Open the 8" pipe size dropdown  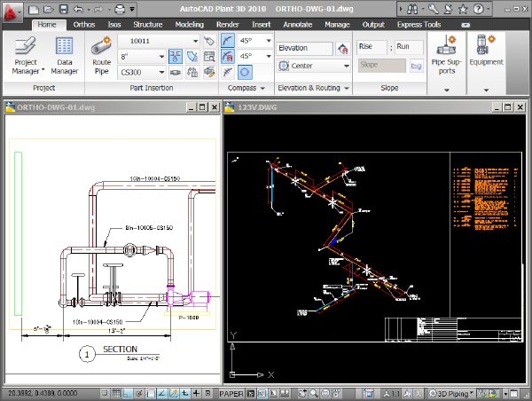[161, 57]
